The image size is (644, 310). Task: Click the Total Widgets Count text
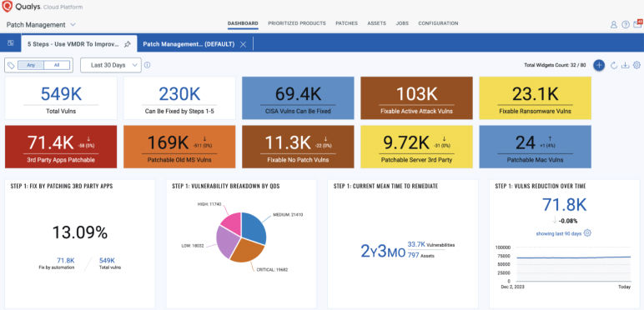[555, 65]
